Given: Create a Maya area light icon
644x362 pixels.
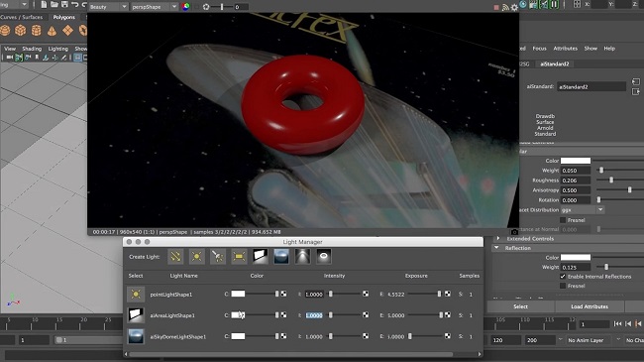Looking at the screenshot, I should click(x=239, y=257).
